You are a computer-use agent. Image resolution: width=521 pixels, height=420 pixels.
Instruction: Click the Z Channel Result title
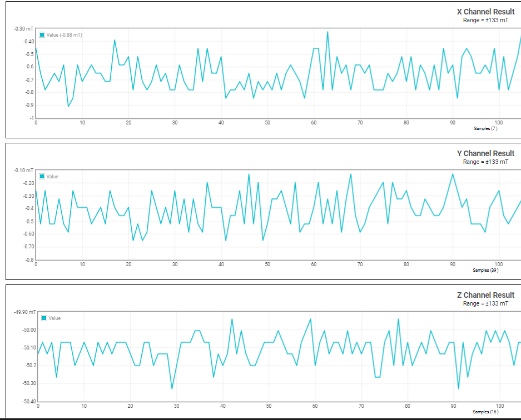(485, 295)
